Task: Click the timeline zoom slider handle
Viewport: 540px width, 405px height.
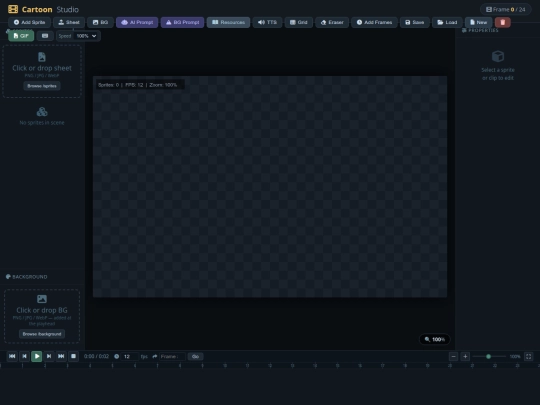Action: pyautogui.click(x=488, y=356)
